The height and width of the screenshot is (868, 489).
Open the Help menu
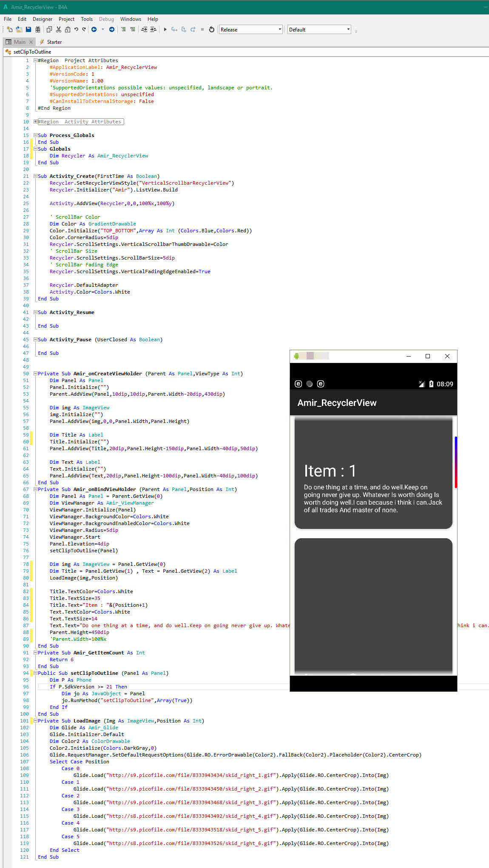coord(153,19)
